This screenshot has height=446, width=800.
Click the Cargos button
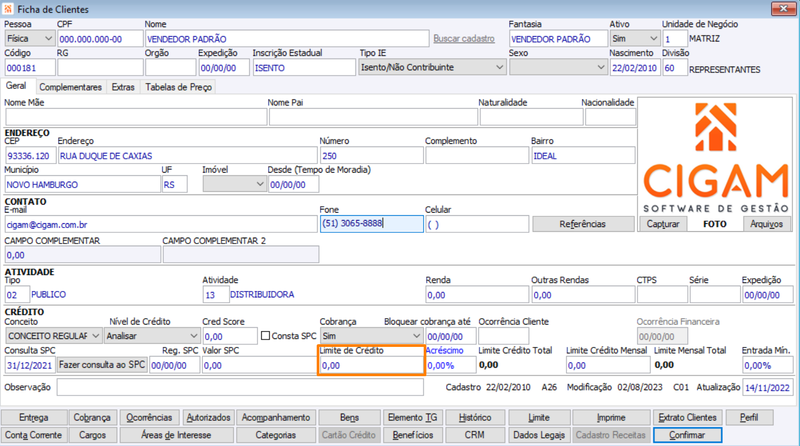(x=92, y=435)
